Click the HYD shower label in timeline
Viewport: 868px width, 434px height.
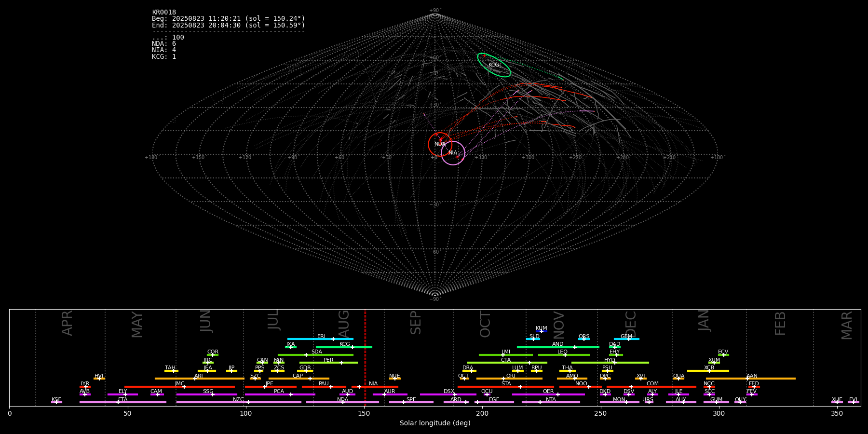pos(610,360)
